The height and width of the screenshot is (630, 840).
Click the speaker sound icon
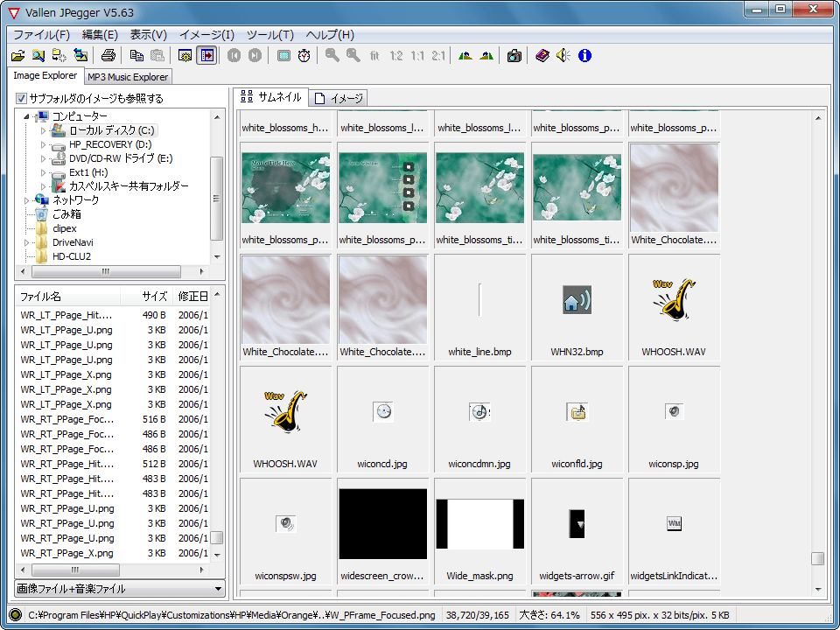[x=563, y=56]
